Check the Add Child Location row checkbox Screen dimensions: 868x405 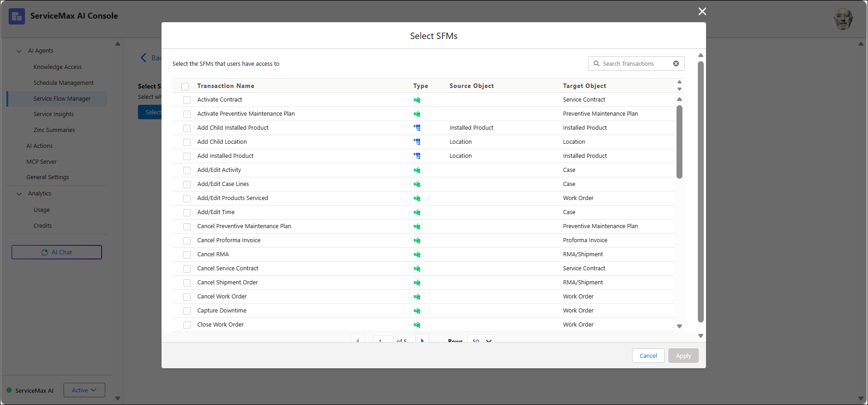(187, 142)
